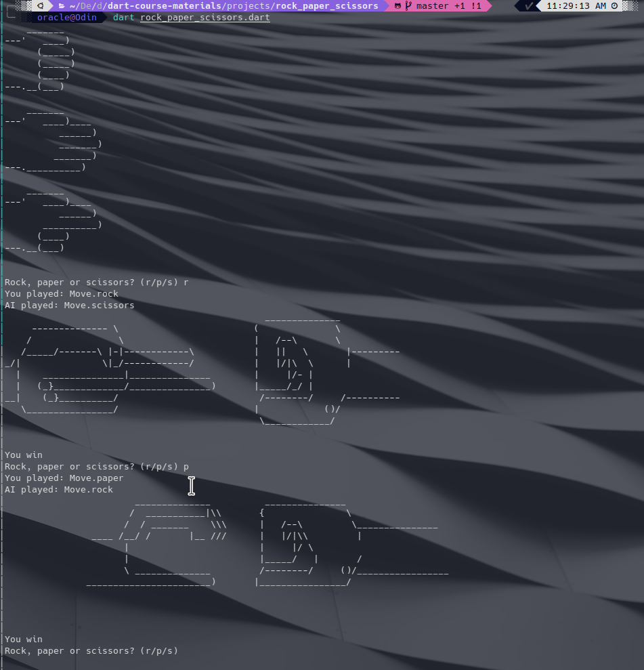Click the checkmark status icon in the prompt
This screenshot has width=644, height=670.
[530, 5]
